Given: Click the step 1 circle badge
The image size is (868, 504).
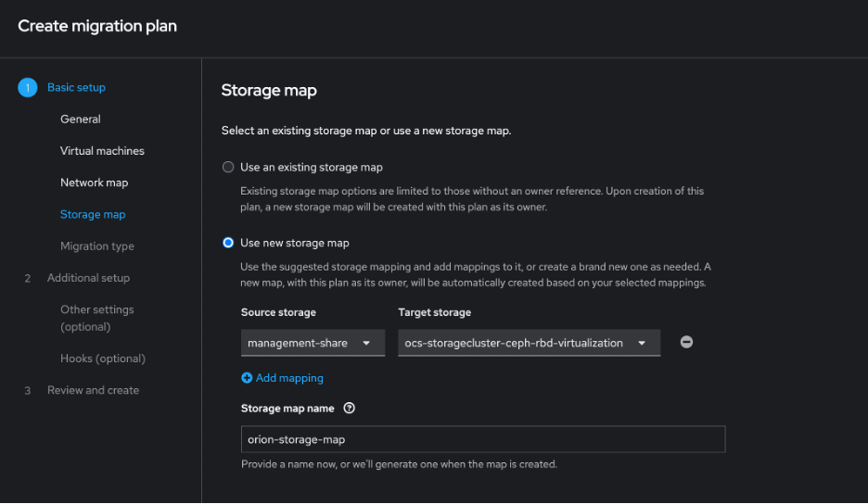Looking at the screenshot, I should coord(27,88).
